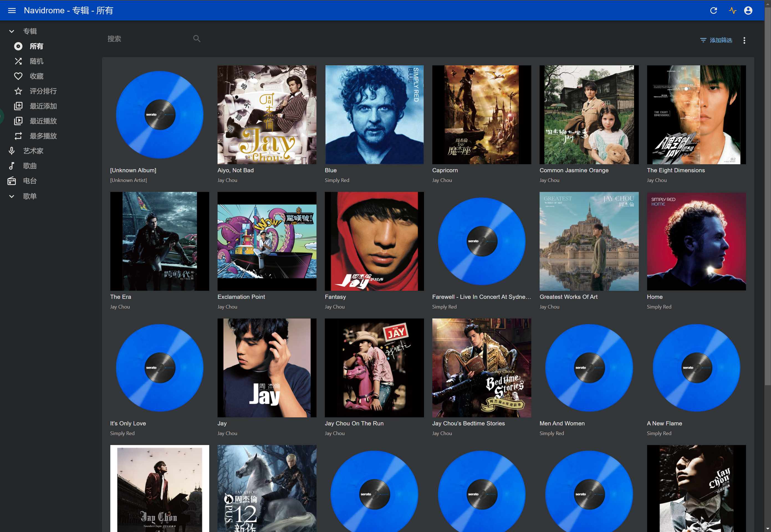Screen dimensions: 771x532
Task: Click the refresh icon in header
Action: coord(713,10)
